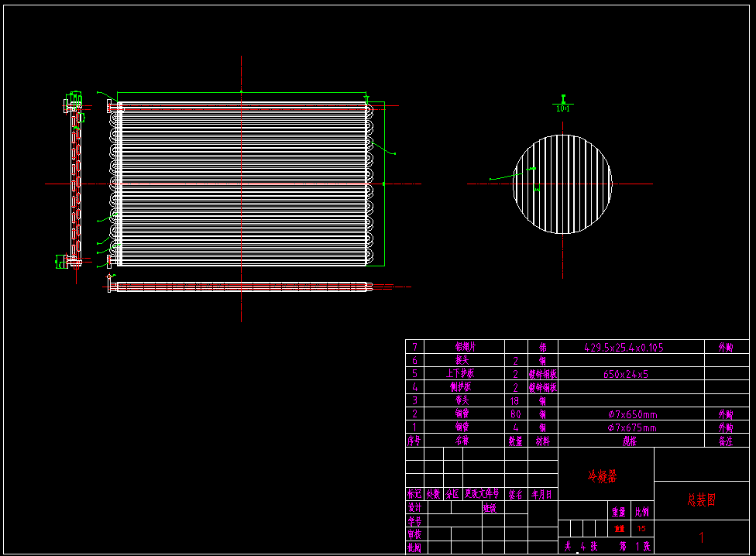
Task: Click the 冷凝器 title text
Action: tap(603, 476)
